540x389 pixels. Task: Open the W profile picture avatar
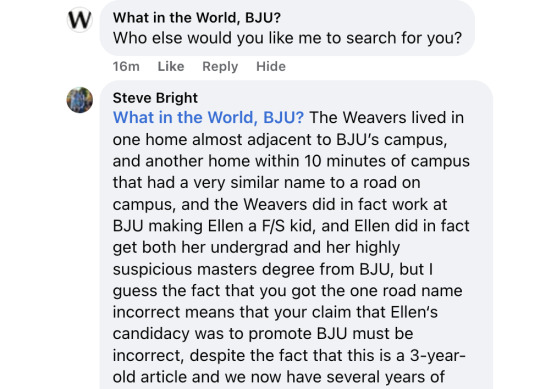(x=80, y=20)
